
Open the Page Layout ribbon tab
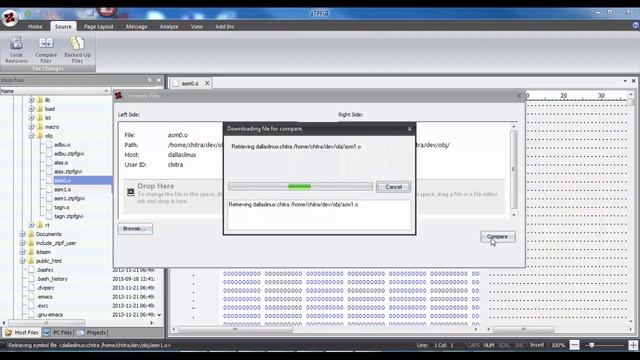[x=98, y=27]
